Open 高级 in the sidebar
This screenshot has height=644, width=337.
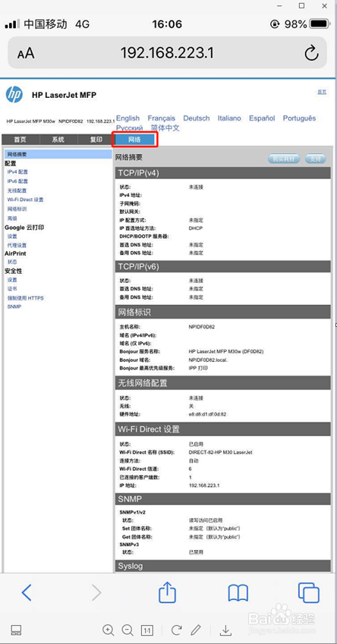point(12,218)
